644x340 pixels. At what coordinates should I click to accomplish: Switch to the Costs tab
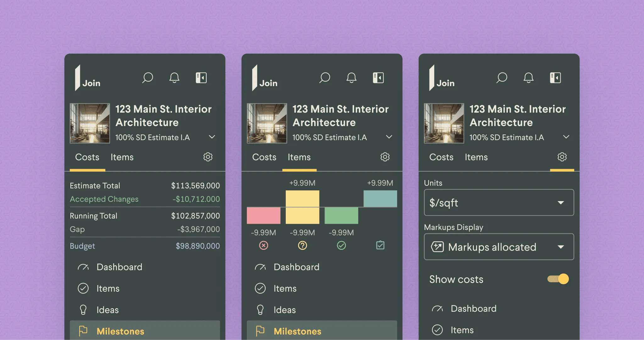pyautogui.click(x=87, y=157)
